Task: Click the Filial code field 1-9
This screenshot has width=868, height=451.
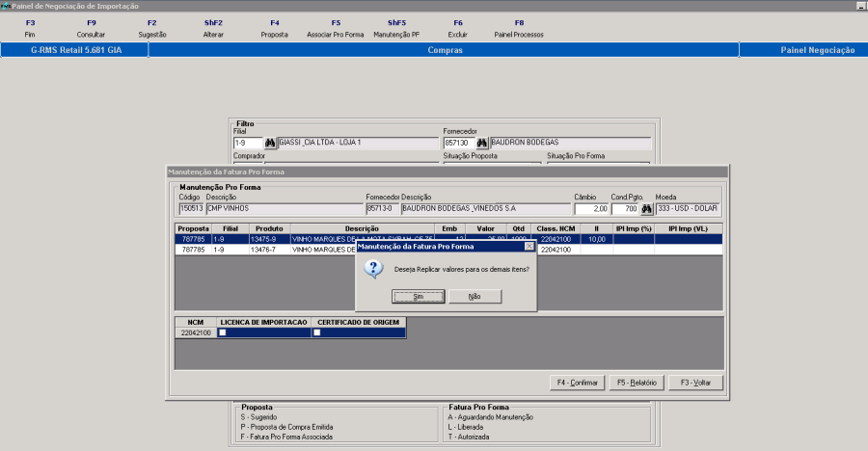Action: pos(248,143)
